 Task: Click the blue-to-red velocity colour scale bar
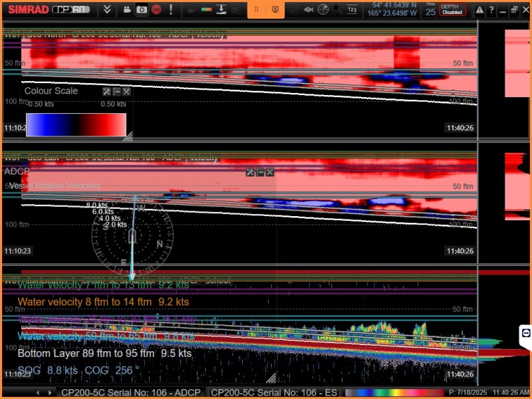click(76, 124)
